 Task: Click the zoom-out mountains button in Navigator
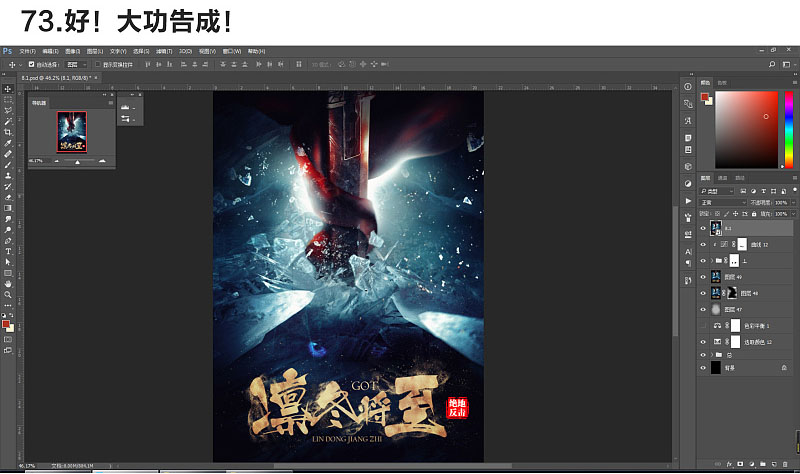coord(57,161)
